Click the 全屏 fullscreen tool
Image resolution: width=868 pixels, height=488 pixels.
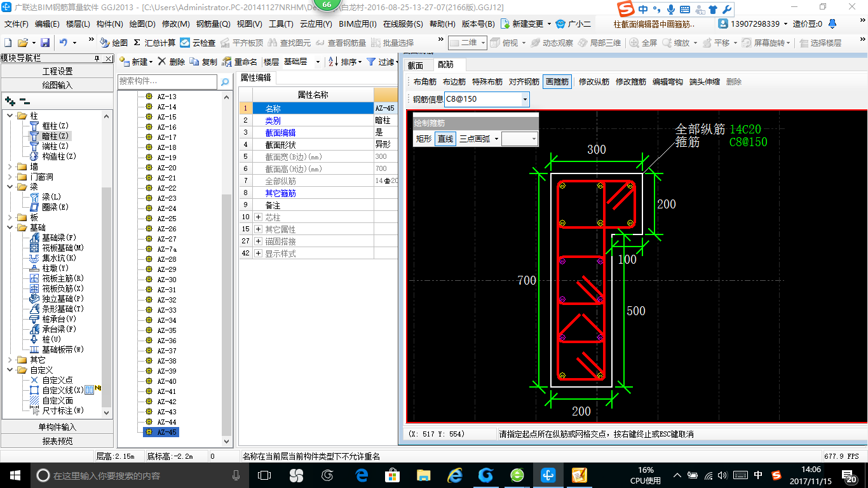(x=644, y=43)
